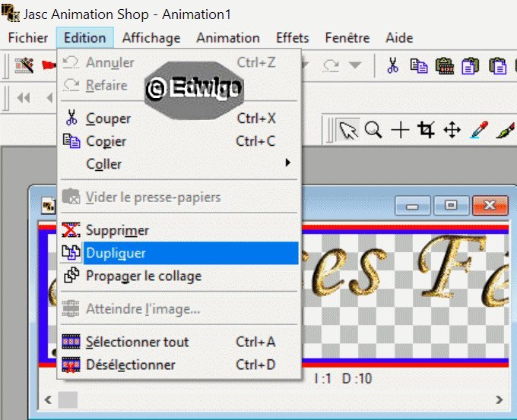Viewport: 517px width, 420px height.
Task: Open the Redo history dropdown arrow
Action: 355,65
